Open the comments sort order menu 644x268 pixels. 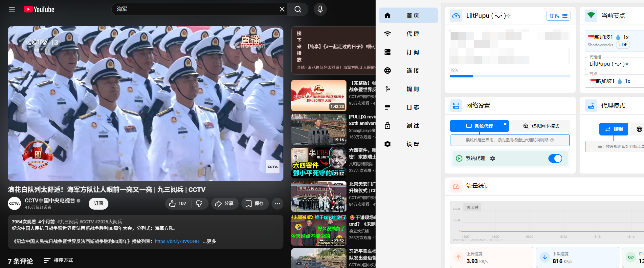(58, 260)
